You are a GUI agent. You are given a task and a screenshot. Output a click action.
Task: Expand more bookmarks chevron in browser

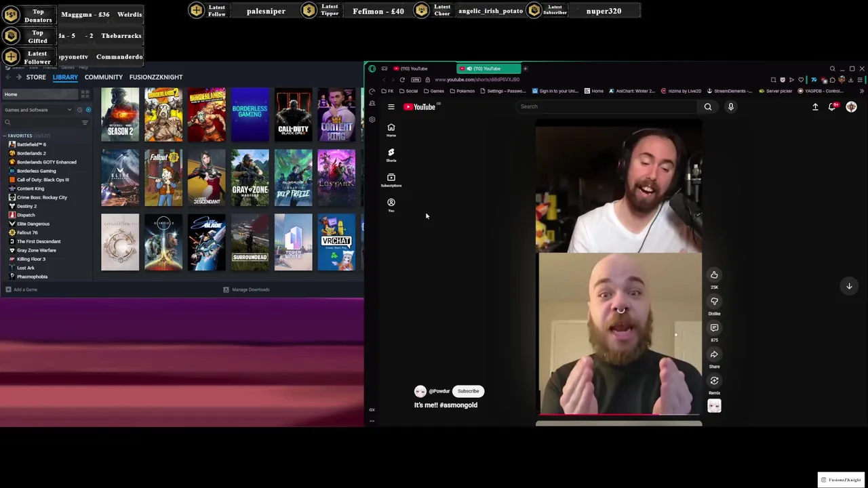(862, 91)
